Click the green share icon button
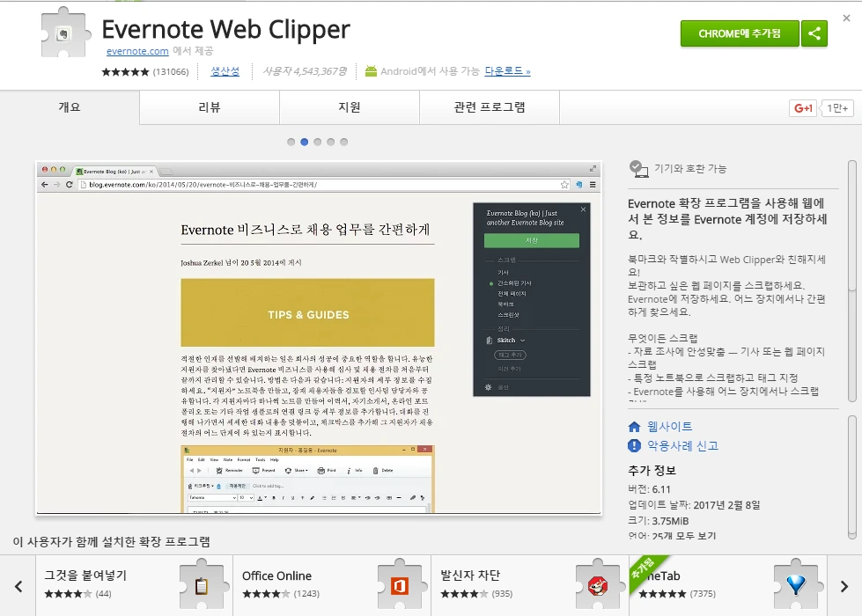This screenshot has height=616, width=862. pyautogui.click(x=814, y=33)
